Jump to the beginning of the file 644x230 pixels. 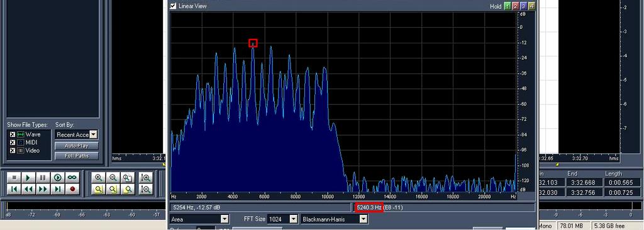(x=14, y=189)
